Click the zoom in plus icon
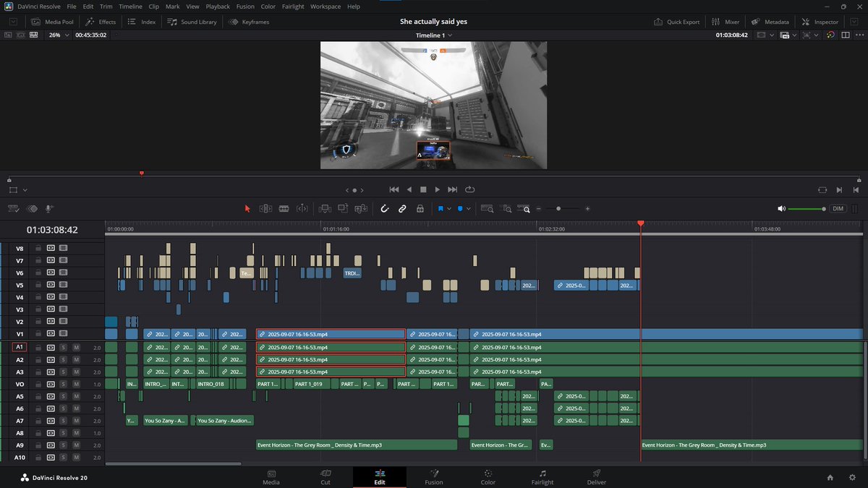Screen dimensions: 868x488 (x=587, y=208)
